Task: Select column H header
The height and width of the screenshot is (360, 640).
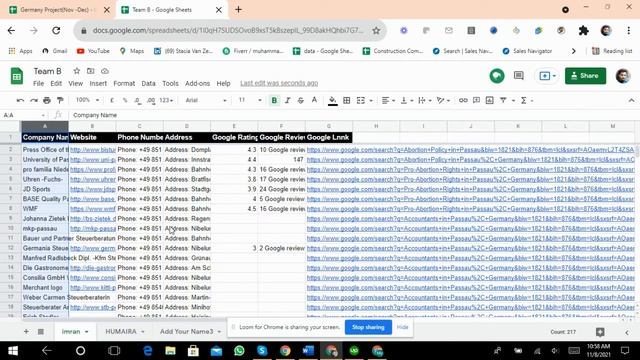Action: [x=376, y=126]
